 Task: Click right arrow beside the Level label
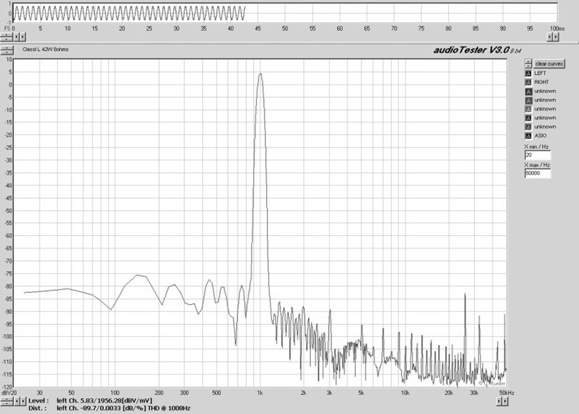coord(23,401)
